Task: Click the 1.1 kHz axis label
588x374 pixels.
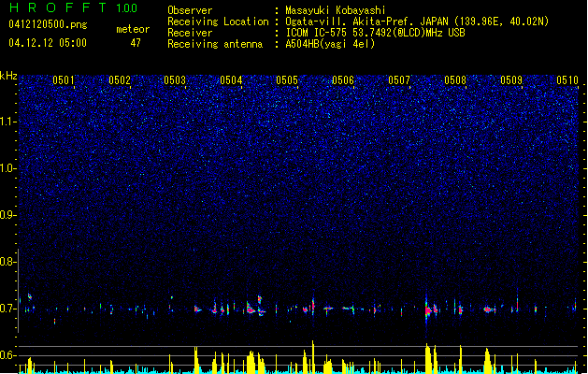Action: 8,122
